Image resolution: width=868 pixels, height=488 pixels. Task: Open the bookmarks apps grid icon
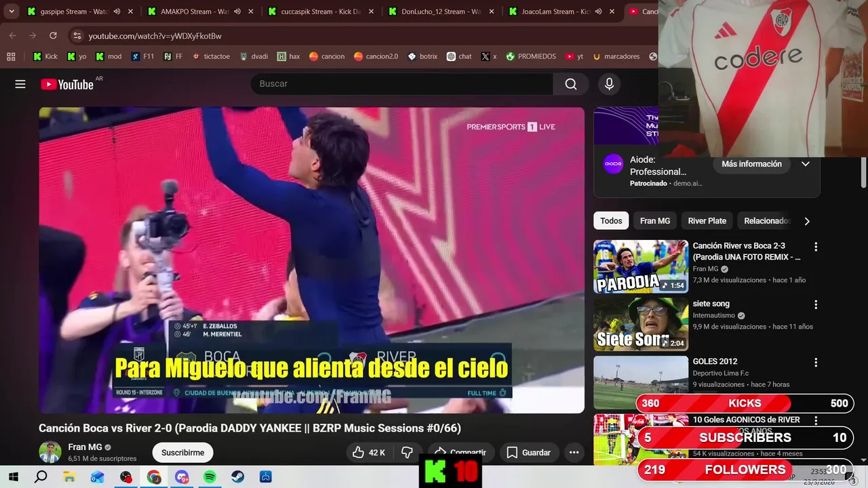(11, 56)
